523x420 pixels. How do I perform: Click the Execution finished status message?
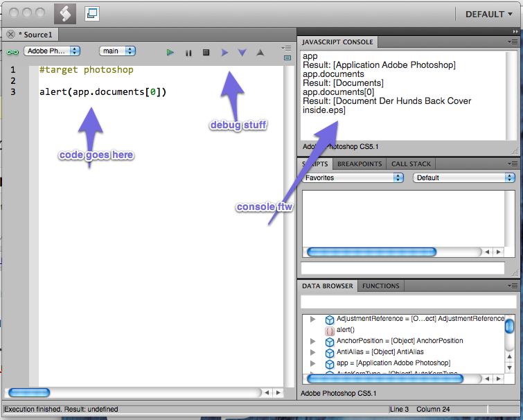point(61,409)
